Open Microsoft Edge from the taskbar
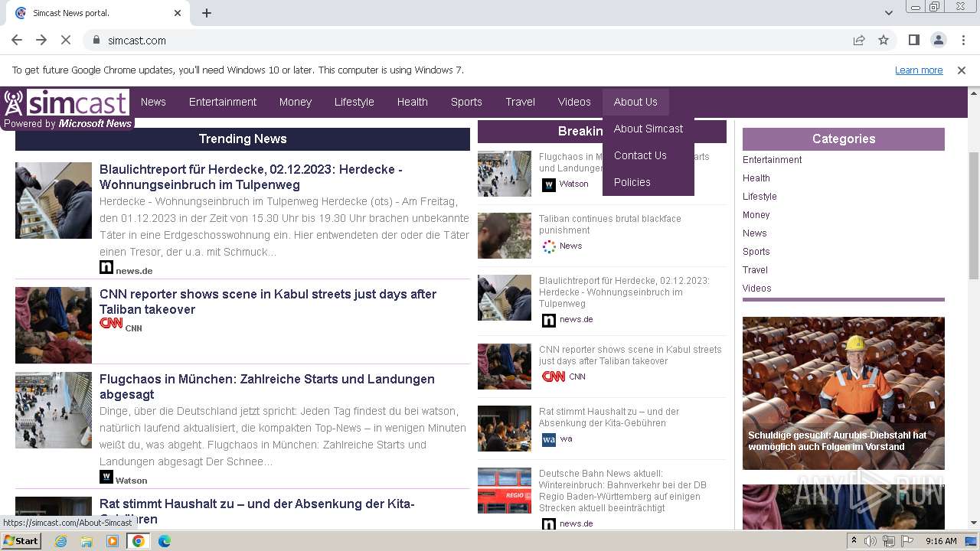Screen dimensions: 980x551 (164, 541)
